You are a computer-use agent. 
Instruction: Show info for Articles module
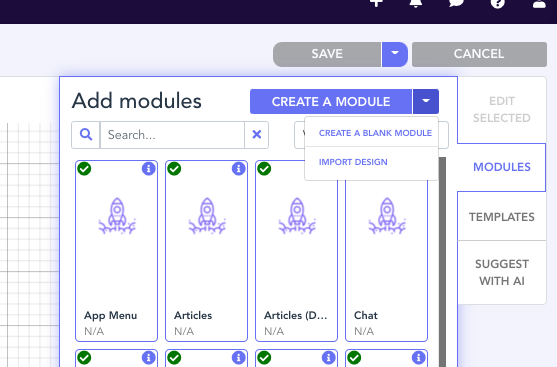tap(238, 168)
